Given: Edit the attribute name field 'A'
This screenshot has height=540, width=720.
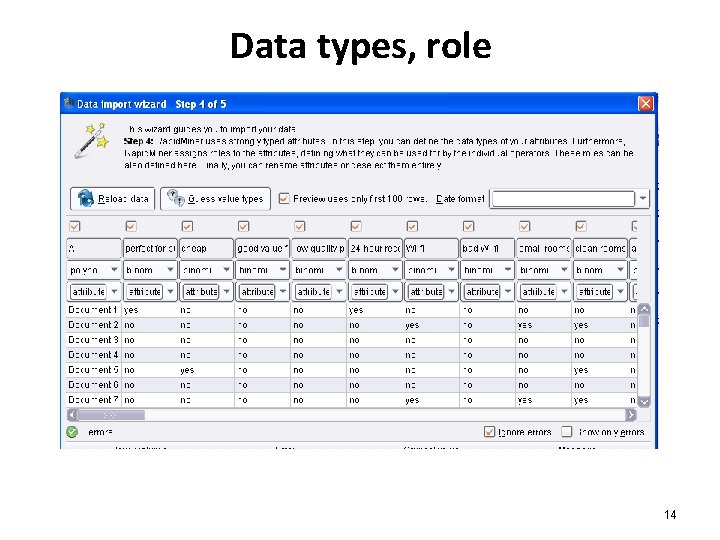Looking at the screenshot, I should (x=94, y=248).
